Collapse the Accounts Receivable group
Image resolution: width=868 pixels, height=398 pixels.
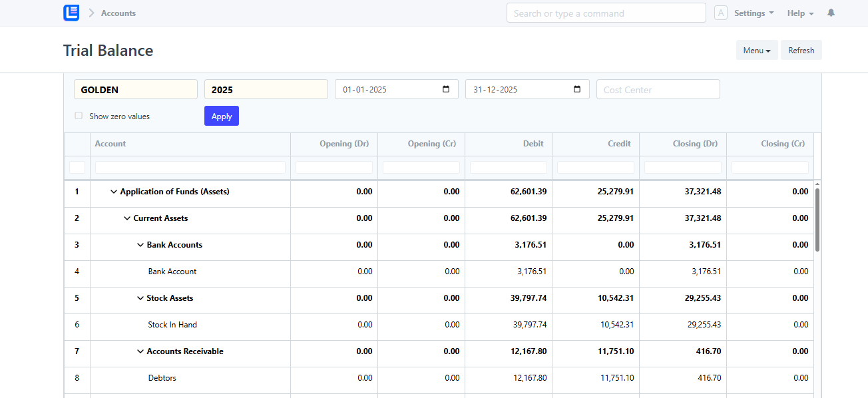pos(140,351)
